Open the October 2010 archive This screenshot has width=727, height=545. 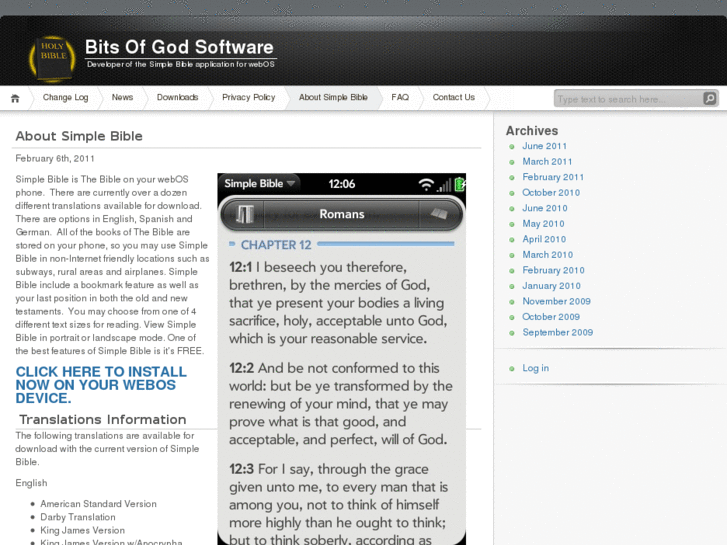pos(551,192)
